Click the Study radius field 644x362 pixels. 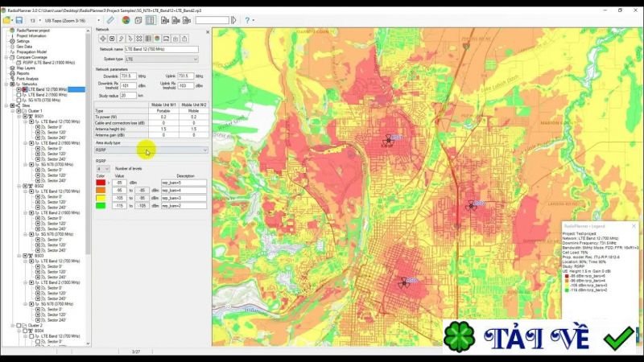(128, 96)
